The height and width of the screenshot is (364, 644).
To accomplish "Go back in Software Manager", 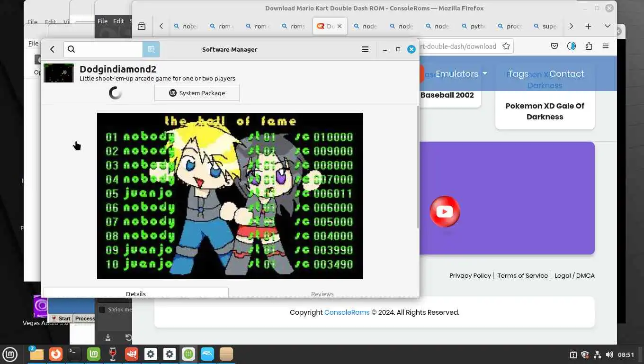I will (x=53, y=49).
